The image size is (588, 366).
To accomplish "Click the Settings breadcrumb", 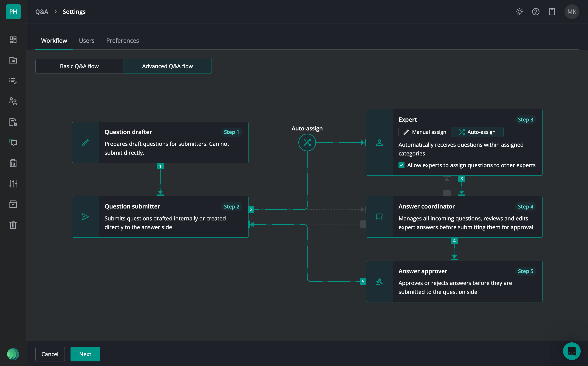I will [x=74, y=12].
